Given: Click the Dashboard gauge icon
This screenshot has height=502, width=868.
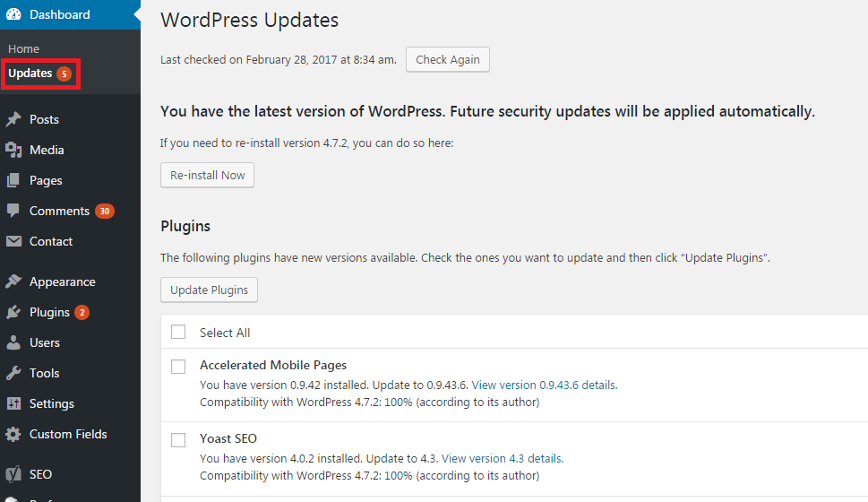Looking at the screenshot, I should (13, 14).
